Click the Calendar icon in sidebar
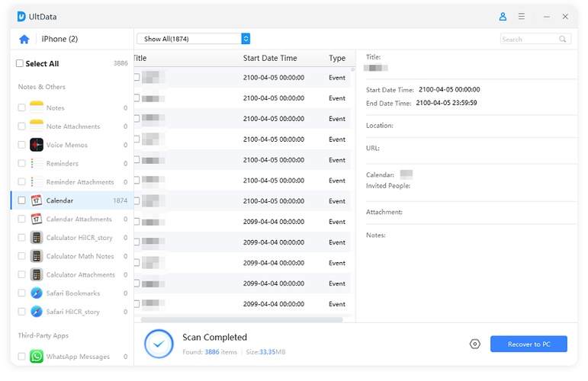This screenshot has width=588, height=381. pos(37,200)
